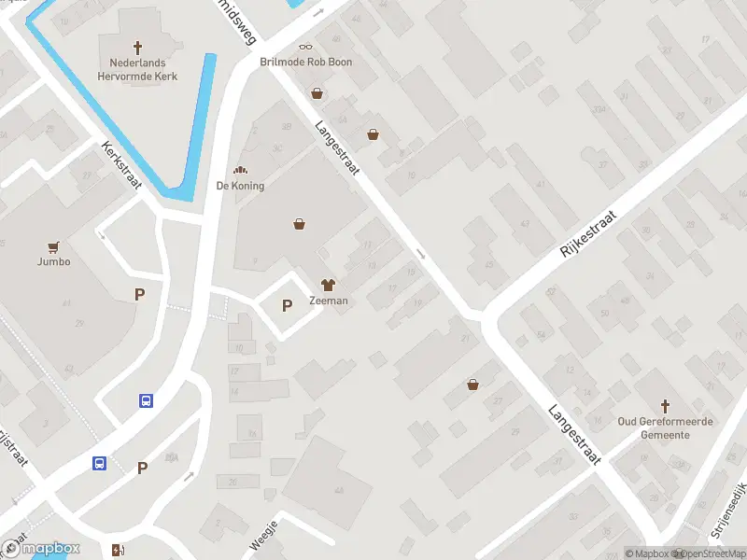747x560 pixels.
Task: Select the Brilmode Rob Boon glasses icon
Action: (x=306, y=47)
